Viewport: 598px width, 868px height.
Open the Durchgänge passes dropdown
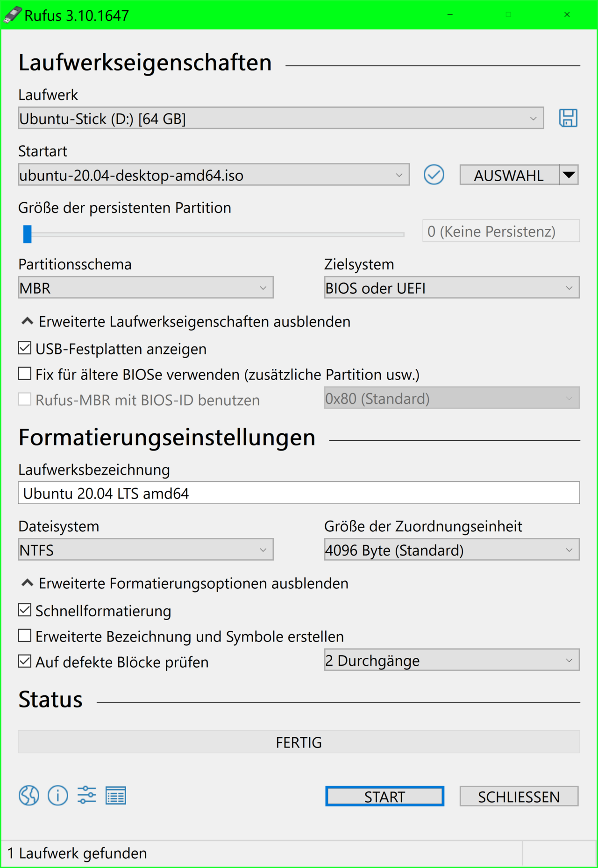452,660
